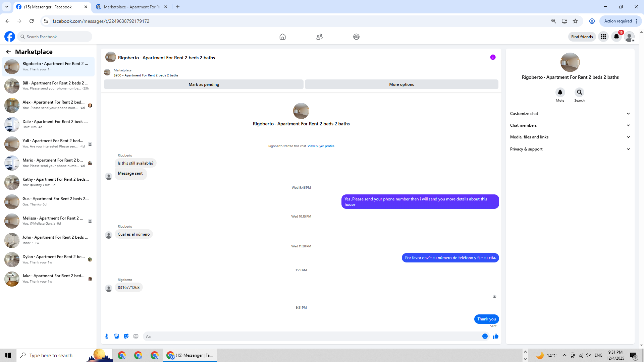Click the voice clip microphone icon

[107, 336]
